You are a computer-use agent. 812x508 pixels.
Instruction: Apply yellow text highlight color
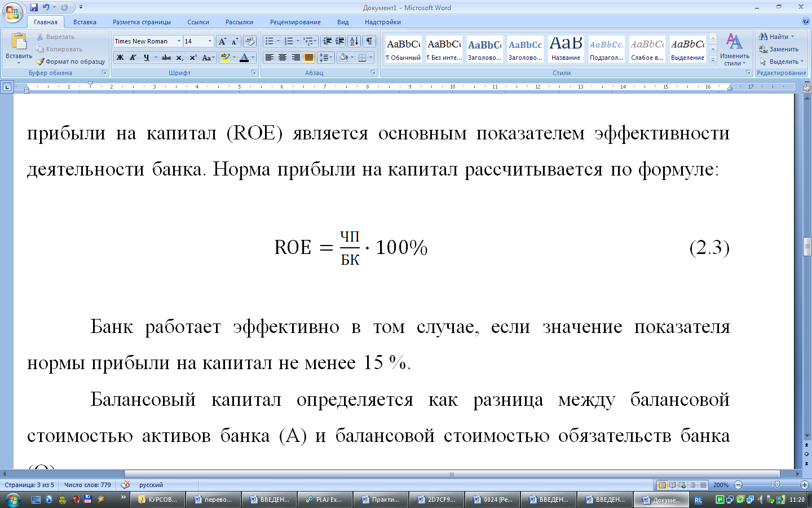pos(225,58)
